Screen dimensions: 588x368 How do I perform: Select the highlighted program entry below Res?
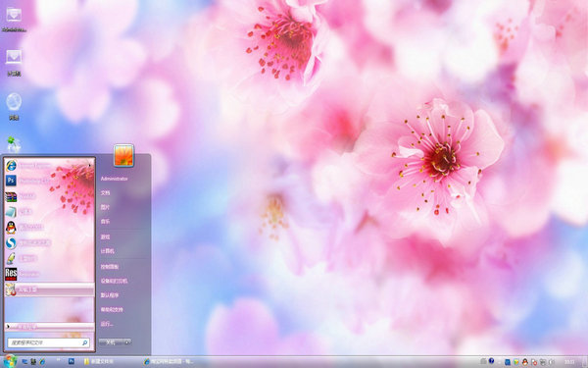[49, 289]
